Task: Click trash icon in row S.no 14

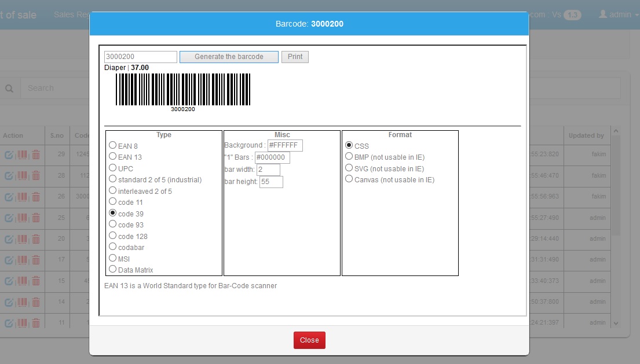Action: (x=36, y=302)
